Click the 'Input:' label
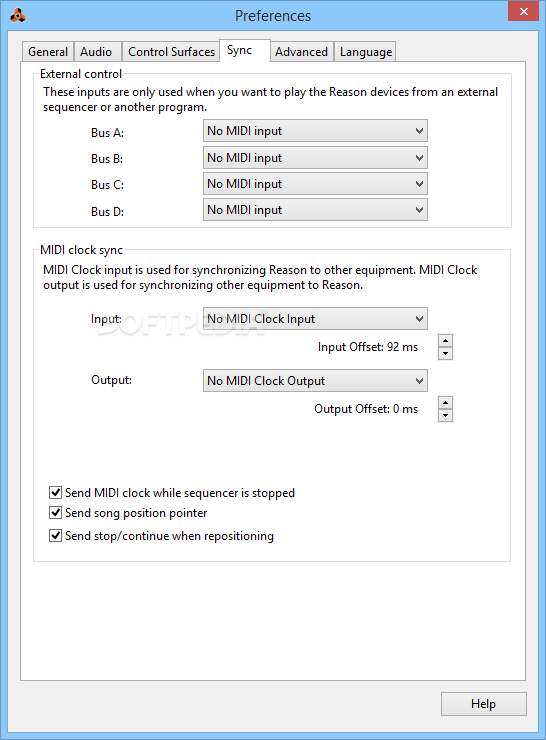The width and height of the screenshot is (546, 740). pyautogui.click(x=106, y=319)
